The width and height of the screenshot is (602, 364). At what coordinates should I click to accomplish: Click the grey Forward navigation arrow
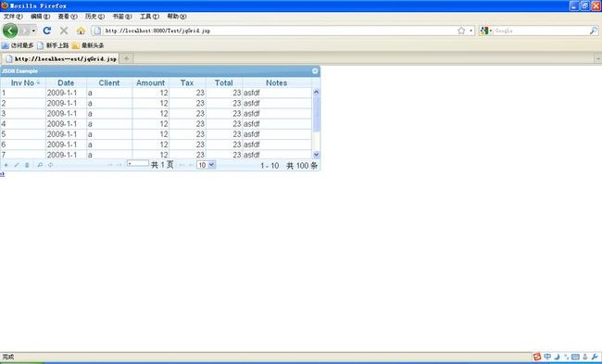(24, 31)
